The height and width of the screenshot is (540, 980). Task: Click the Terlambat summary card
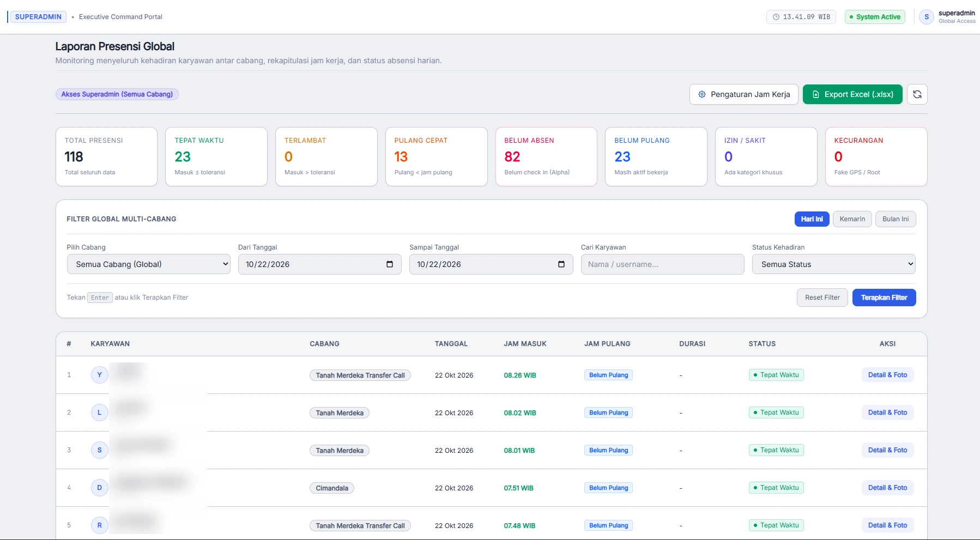pyautogui.click(x=326, y=157)
